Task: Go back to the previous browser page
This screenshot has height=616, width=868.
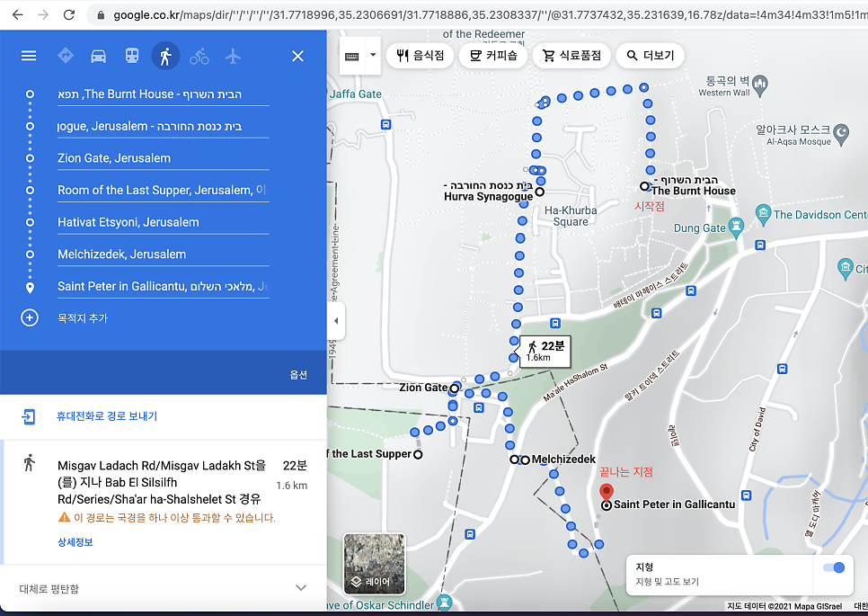Action: pos(18,15)
